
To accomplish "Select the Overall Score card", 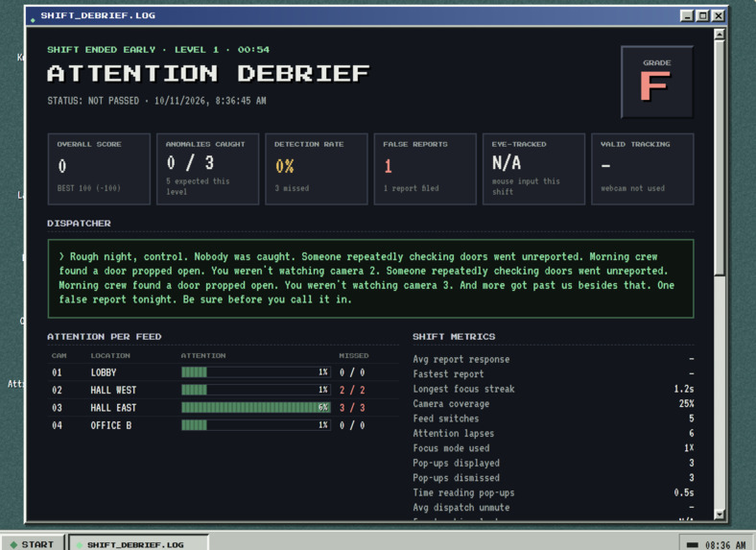I will pyautogui.click(x=99, y=169).
